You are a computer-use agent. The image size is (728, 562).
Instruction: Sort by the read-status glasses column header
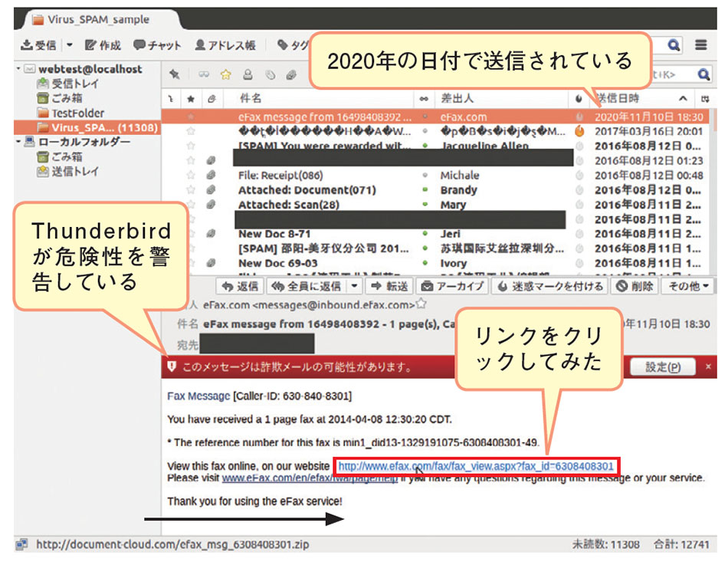424,98
